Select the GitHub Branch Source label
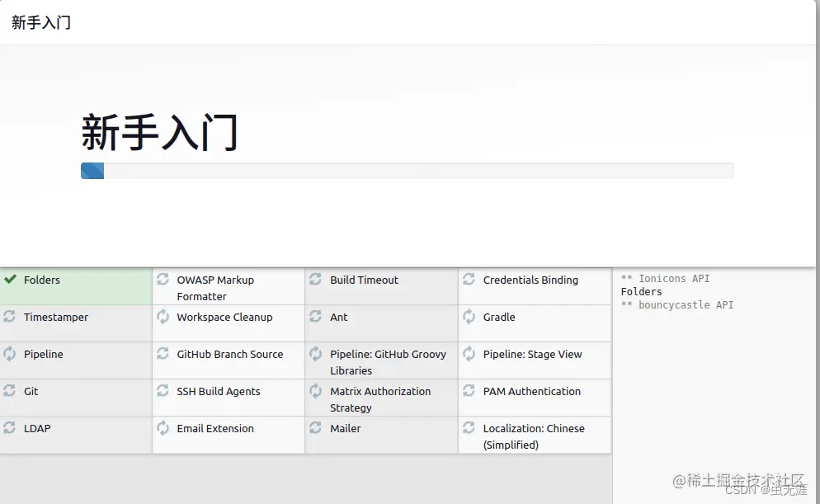Screen dimensions: 820x504 [x=229, y=355]
